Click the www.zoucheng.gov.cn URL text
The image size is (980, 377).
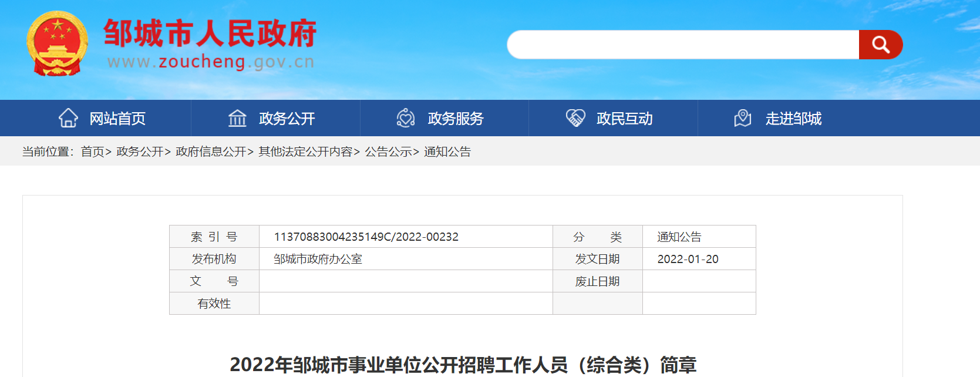click(x=211, y=62)
